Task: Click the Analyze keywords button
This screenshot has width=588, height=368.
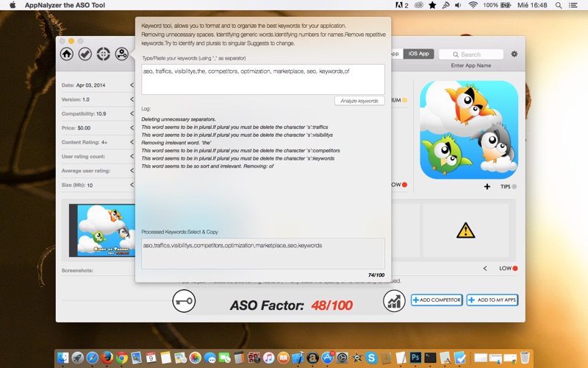Action: point(359,101)
